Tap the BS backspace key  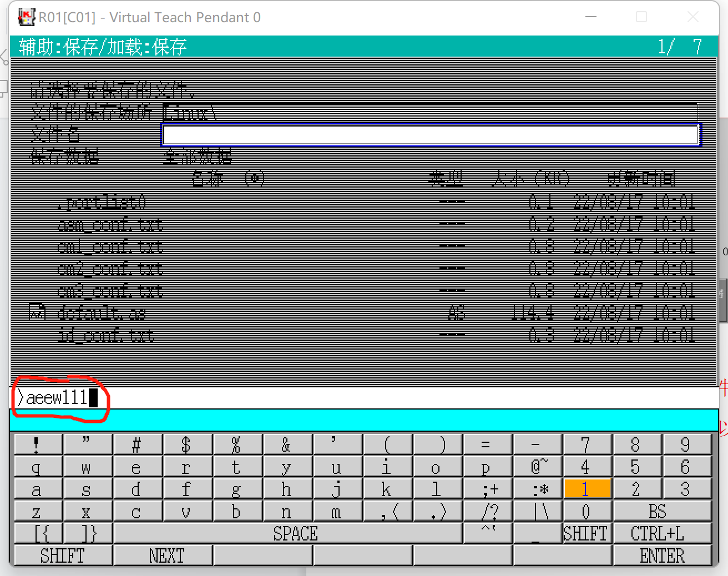tap(663, 511)
